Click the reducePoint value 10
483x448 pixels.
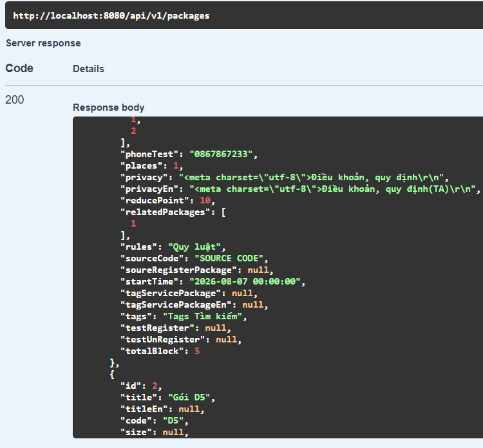[205, 200]
